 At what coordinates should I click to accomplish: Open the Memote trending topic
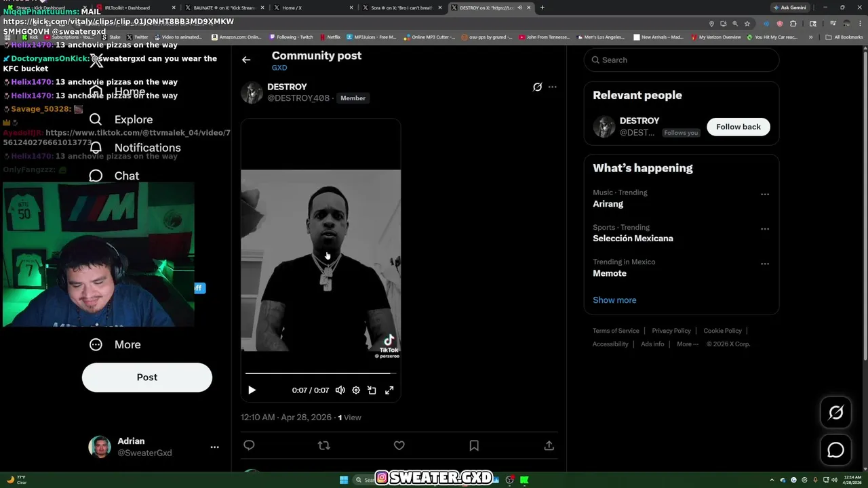(x=610, y=273)
